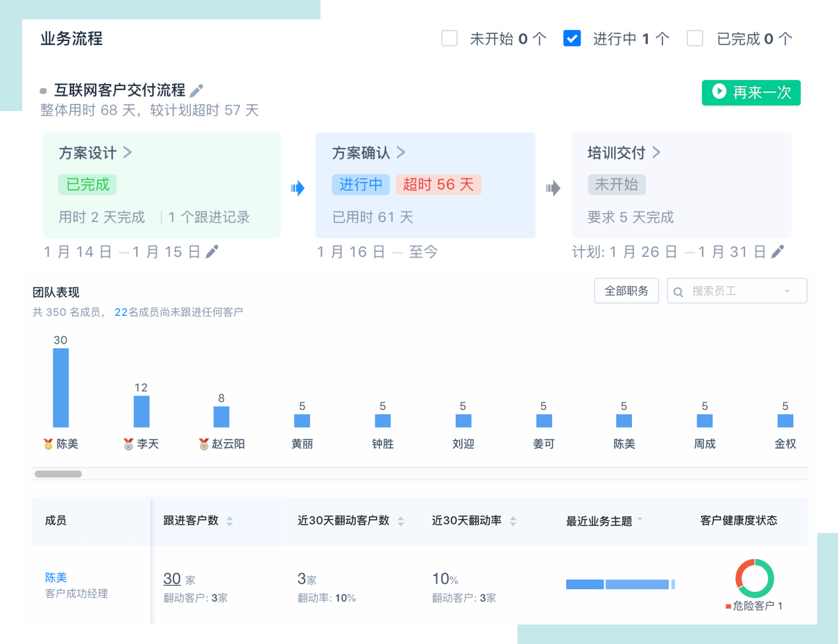This screenshot has height=644, width=838.
Task: Open the 全部职务 filter button
Action: [626, 291]
